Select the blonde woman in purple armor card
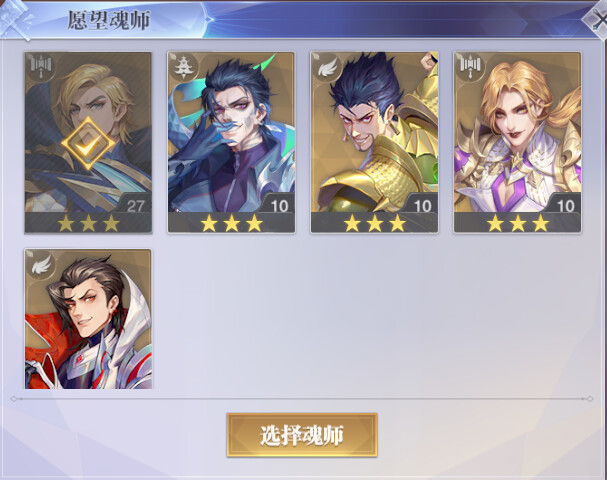This screenshot has width=607, height=480. pos(518,142)
